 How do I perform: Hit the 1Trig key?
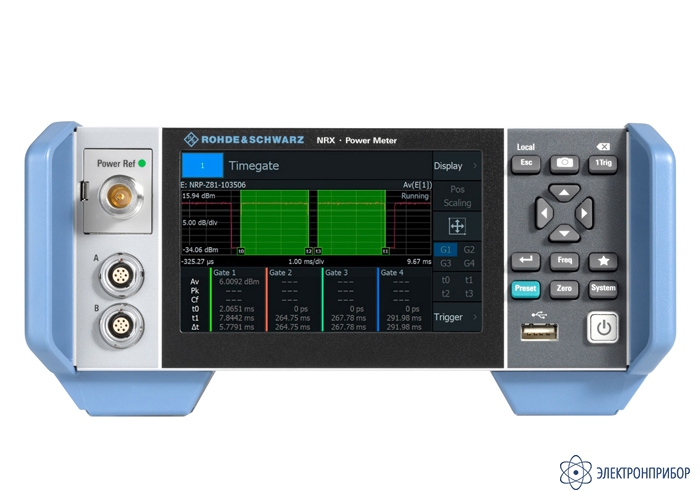point(603,163)
